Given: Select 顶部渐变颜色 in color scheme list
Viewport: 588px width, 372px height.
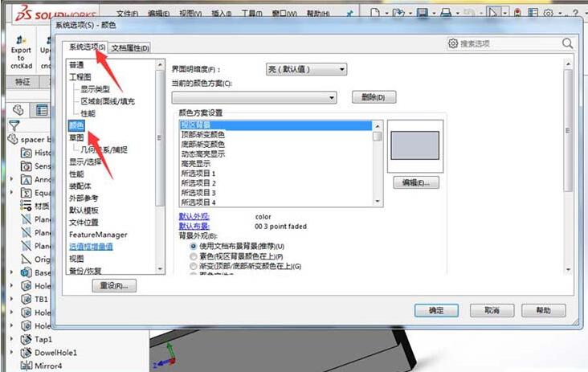Looking at the screenshot, I should pyautogui.click(x=203, y=135).
